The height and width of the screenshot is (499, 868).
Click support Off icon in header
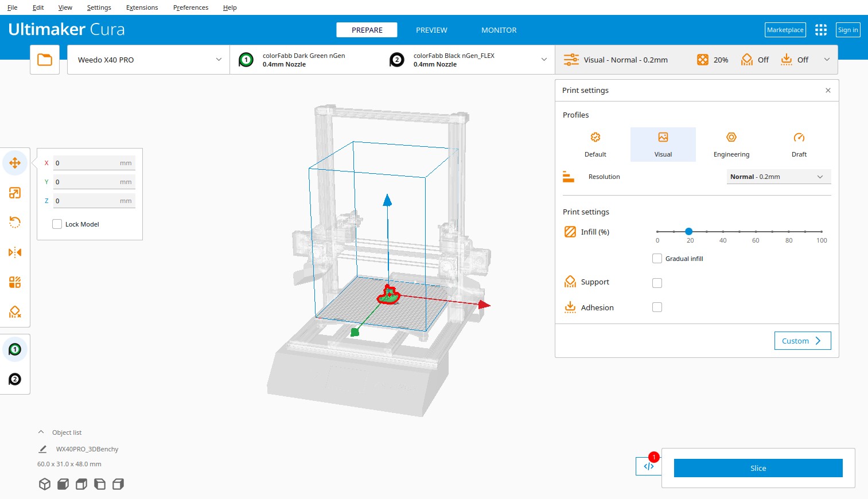[746, 60]
